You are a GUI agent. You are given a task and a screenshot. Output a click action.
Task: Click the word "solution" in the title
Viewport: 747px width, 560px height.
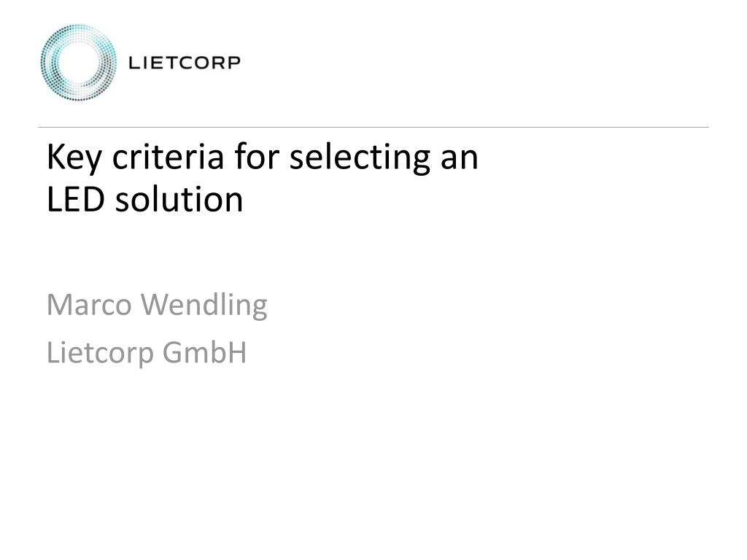point(179,198)
